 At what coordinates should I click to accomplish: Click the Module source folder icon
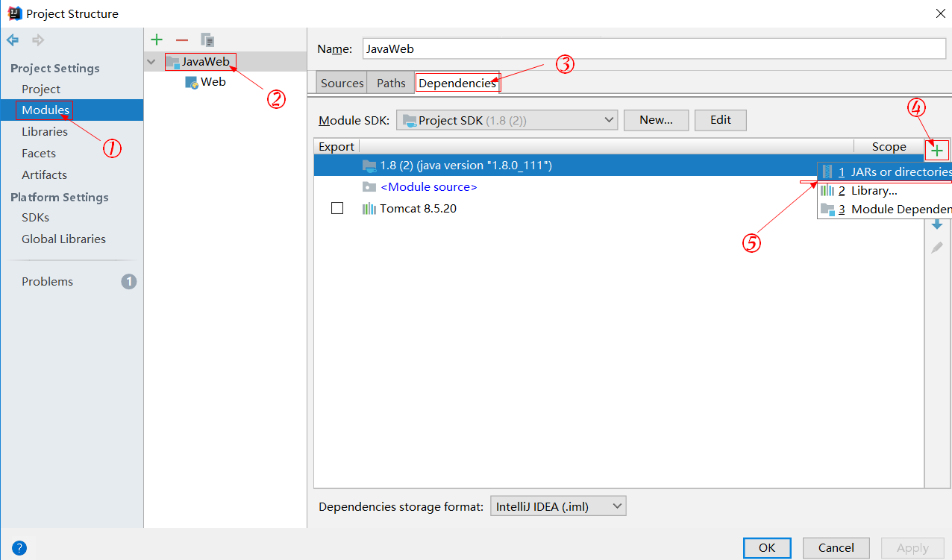(x=369, y=187)
